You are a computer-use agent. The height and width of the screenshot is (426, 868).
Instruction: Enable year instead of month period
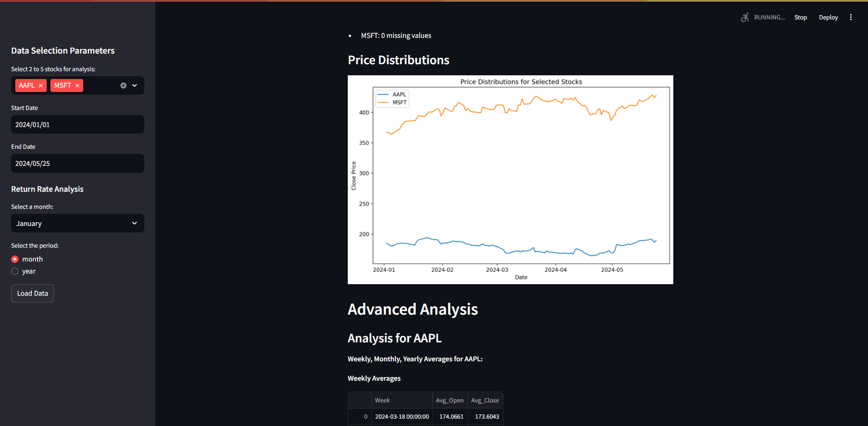pyautogui.click(x=15, y=271)
